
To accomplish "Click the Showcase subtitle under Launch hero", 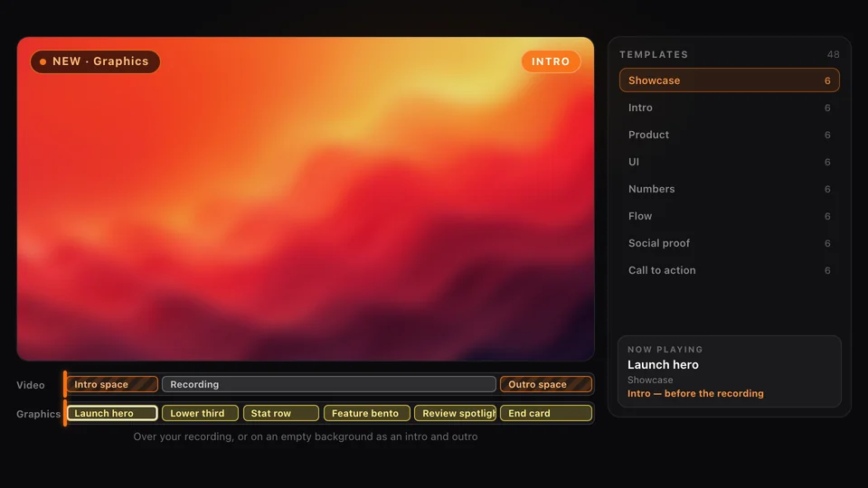I will (x=650, y=380).
